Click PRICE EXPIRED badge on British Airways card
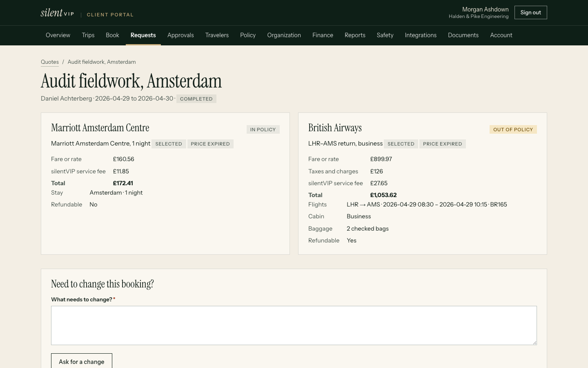The image size is (588, 368). (x=443, y=144)
